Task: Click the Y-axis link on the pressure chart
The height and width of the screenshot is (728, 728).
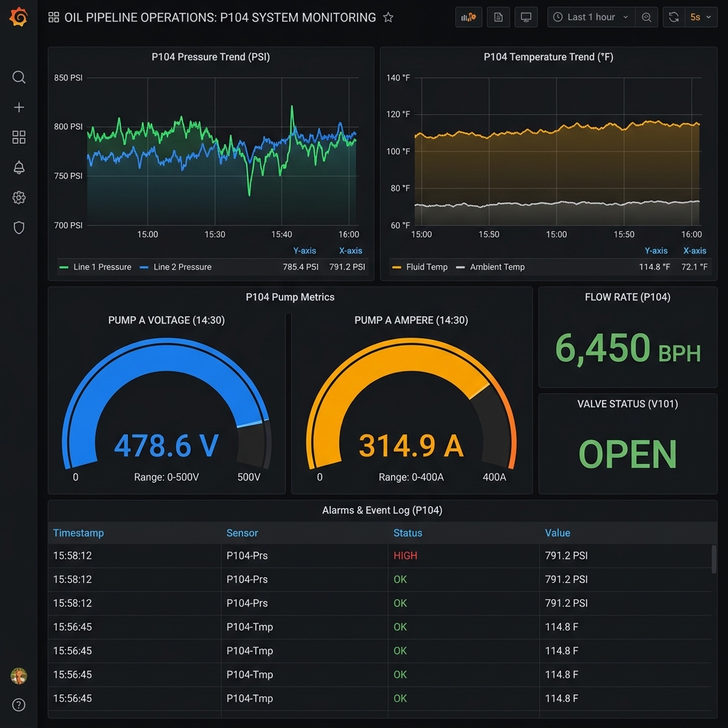Action: [x=305, y=250]
